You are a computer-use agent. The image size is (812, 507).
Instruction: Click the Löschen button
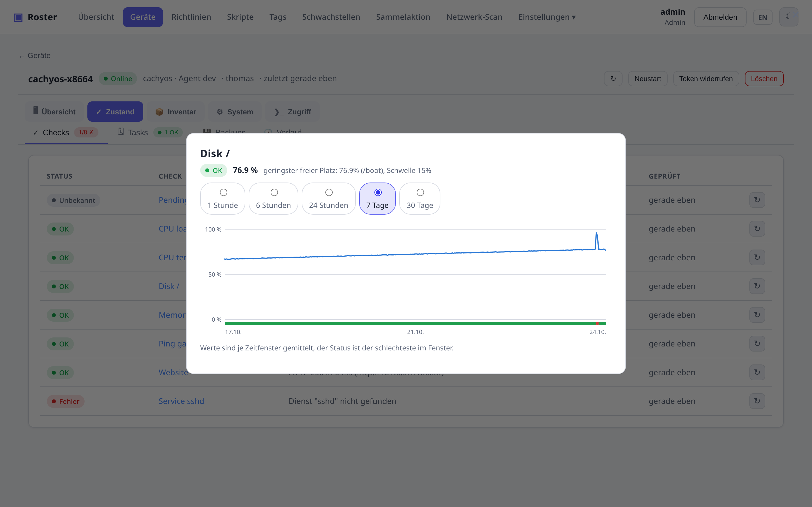tap(764, 79)
